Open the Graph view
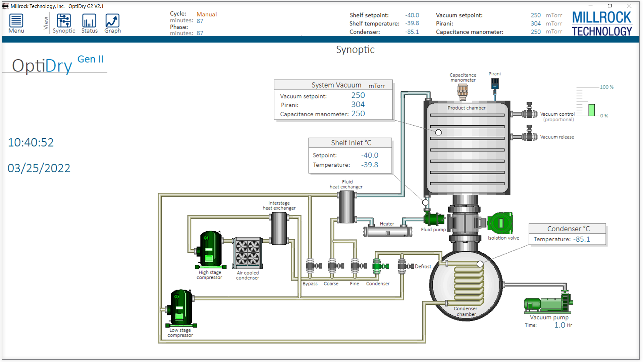The height and width of the screenshot is (362, 644). [x=112, y=23]
